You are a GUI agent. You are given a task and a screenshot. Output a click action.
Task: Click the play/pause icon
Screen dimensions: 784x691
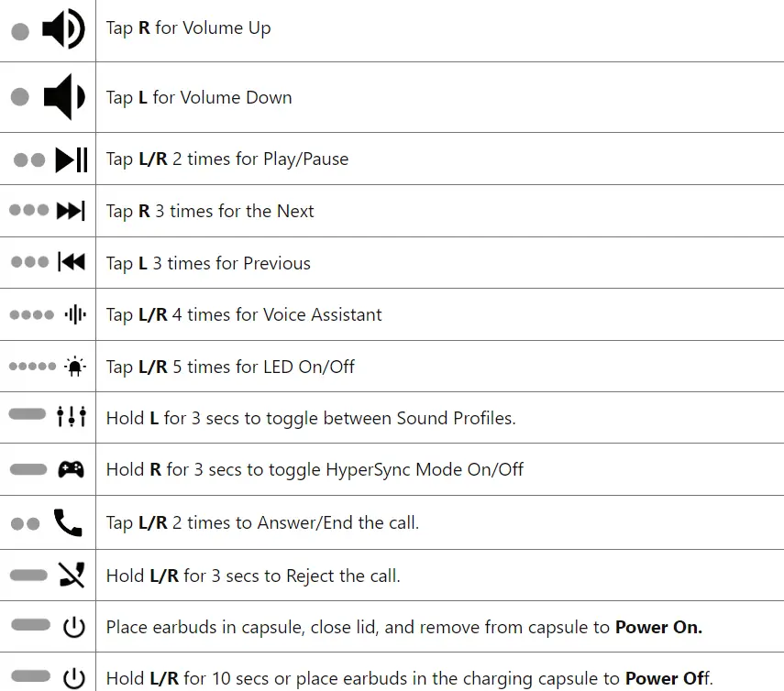pos(72,159)
